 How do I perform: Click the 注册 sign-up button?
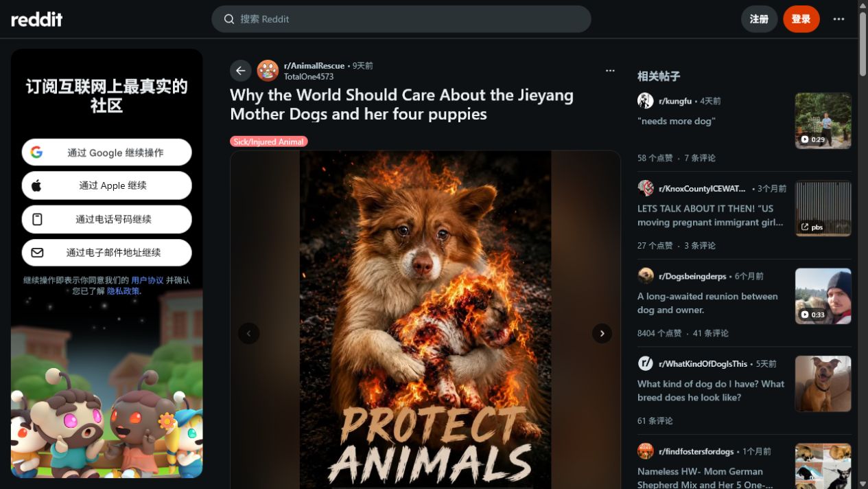click(759, 19)
